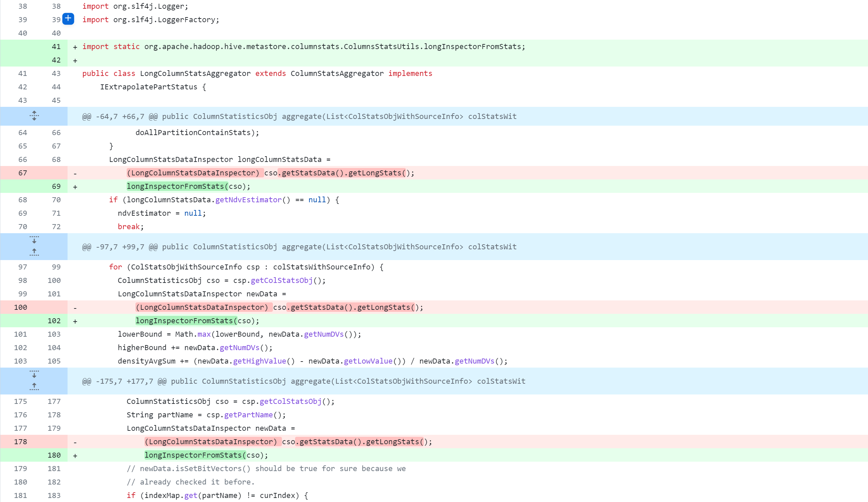Viewport: 868px width, 502px height.
Task: Click deleted line number 67 in red row
Action: pos(23,173)
